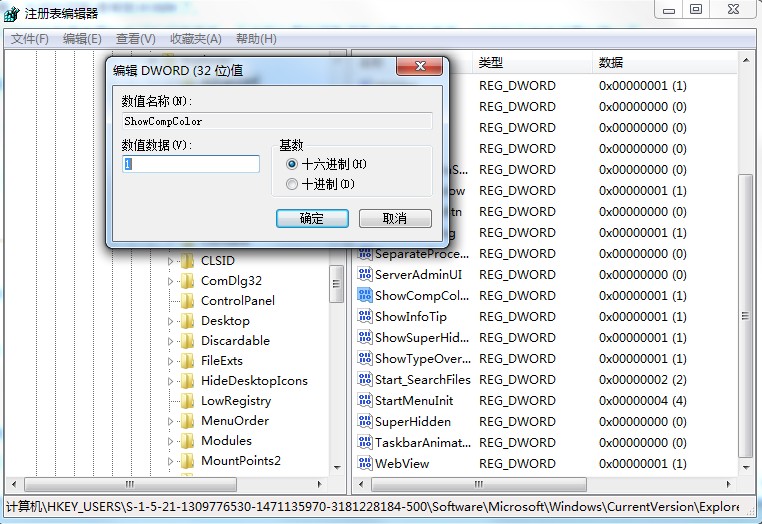Image resolution: width=762 pixels, height=524 pixels.
Task: Cancel the dialog with 取消
Action: point(395,218)
